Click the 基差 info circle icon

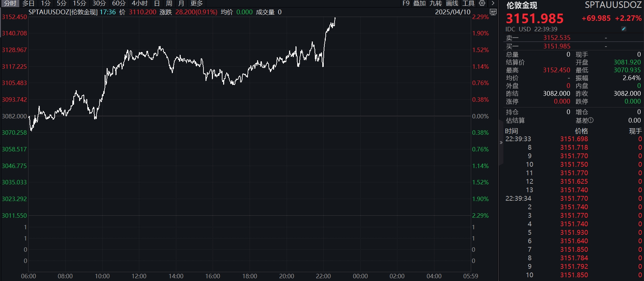coord(591,120)
